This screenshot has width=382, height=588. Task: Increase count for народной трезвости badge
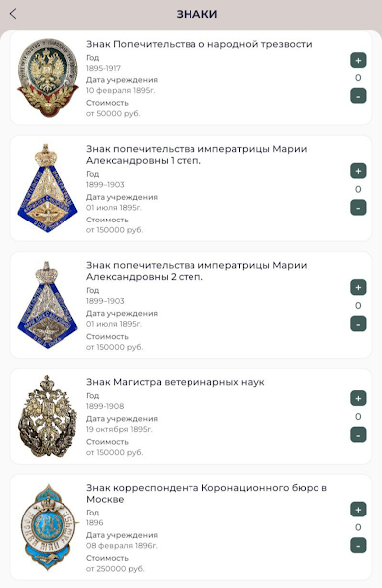click(358, 60)
